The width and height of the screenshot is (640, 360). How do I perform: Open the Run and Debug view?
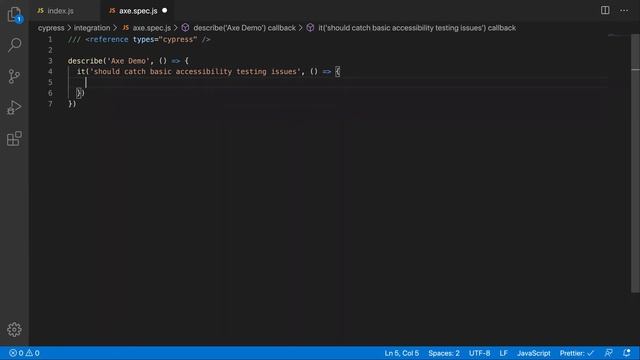click(x=14, y=107)
